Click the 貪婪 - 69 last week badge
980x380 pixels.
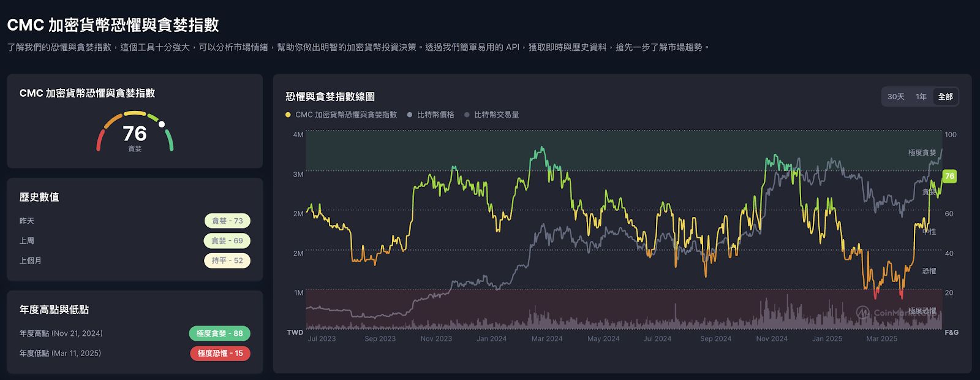227,241
